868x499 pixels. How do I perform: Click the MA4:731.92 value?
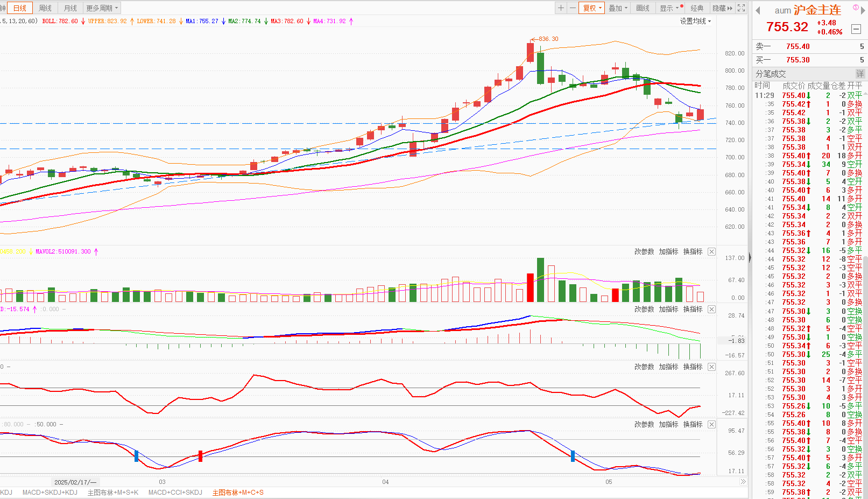[329, 21]
